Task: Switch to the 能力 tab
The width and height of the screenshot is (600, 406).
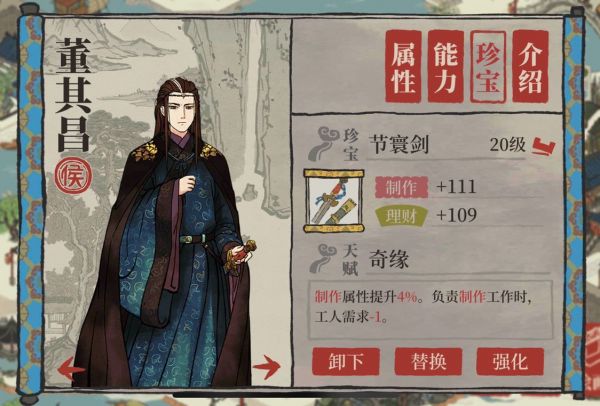Action: 446,67
